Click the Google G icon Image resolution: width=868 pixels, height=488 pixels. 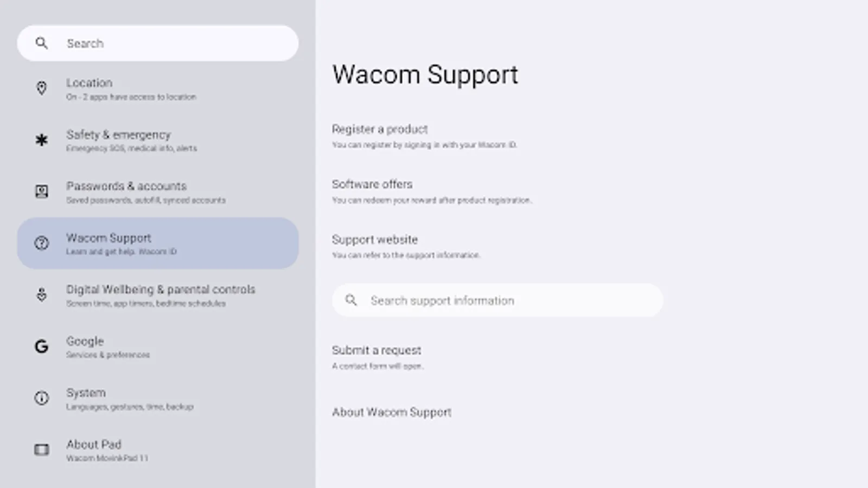[42, 347]
